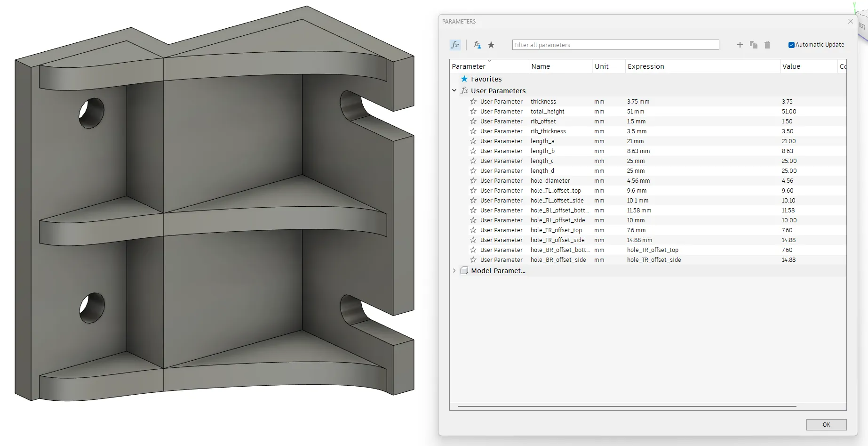Click the all-parameters fx filter icon
Screen dimensions: 868x446
coord(455,45)
